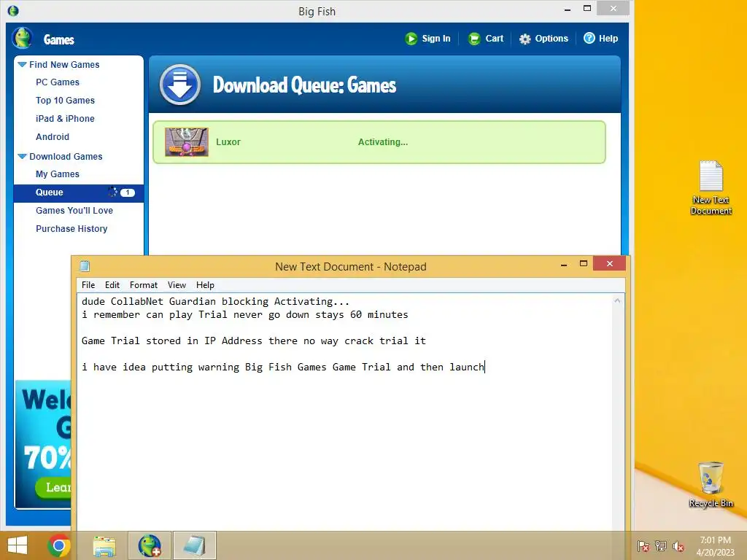
Task: Collapse the Find New Games section
Action: tap(22, 64)
